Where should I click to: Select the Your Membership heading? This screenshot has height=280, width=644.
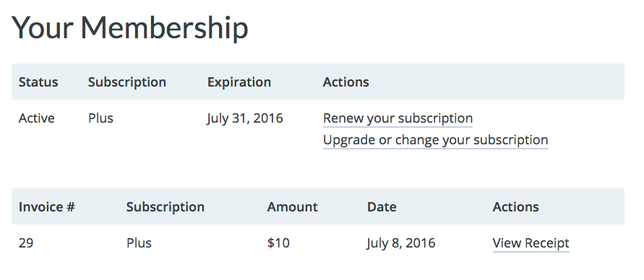point(130,28)
